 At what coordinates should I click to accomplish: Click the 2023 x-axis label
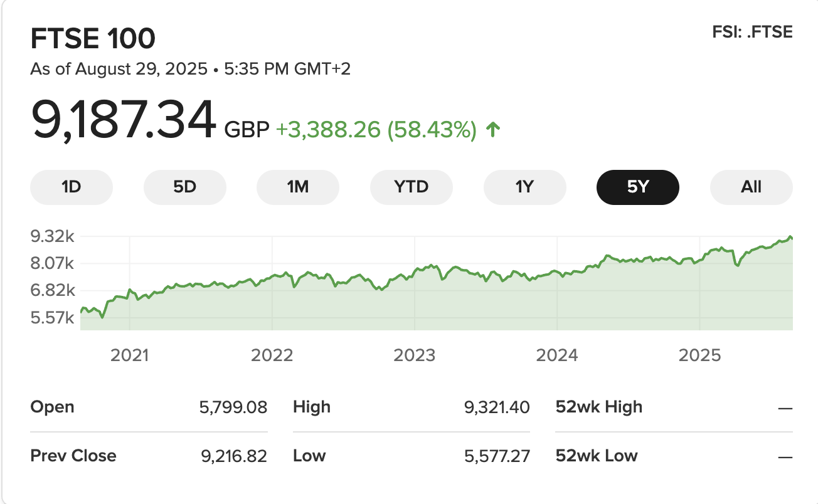click(x=414, y=355)
